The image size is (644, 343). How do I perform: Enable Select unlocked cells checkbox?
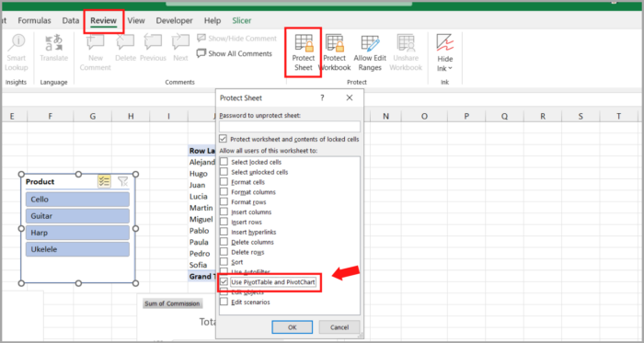[x=224, y=172]
